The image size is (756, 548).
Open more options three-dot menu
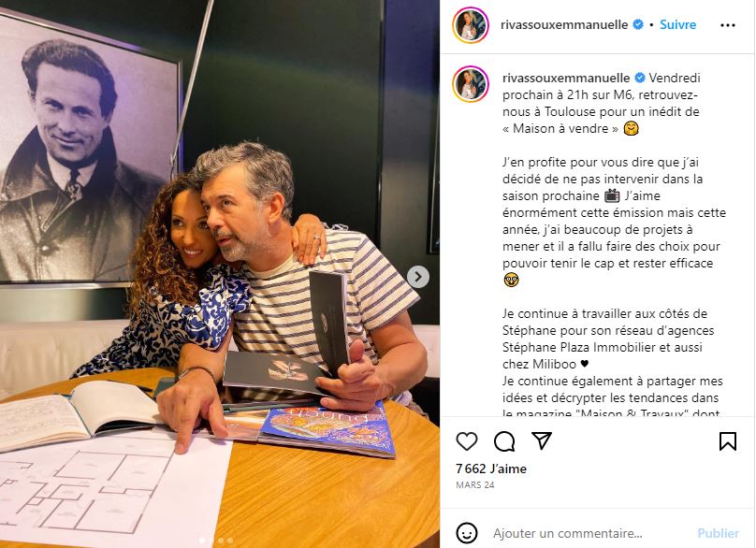tap(728, 25)
